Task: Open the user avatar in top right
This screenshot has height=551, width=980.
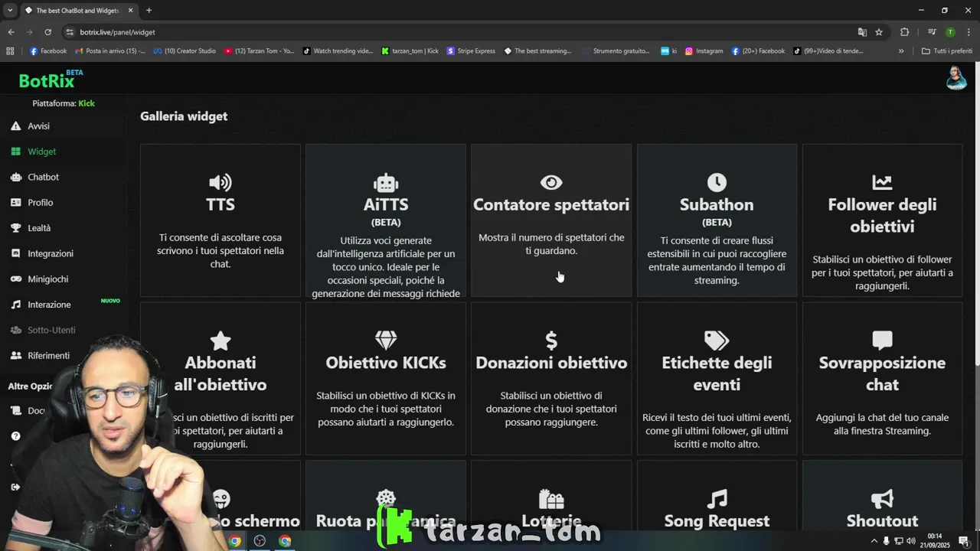Action: (956, 78)
